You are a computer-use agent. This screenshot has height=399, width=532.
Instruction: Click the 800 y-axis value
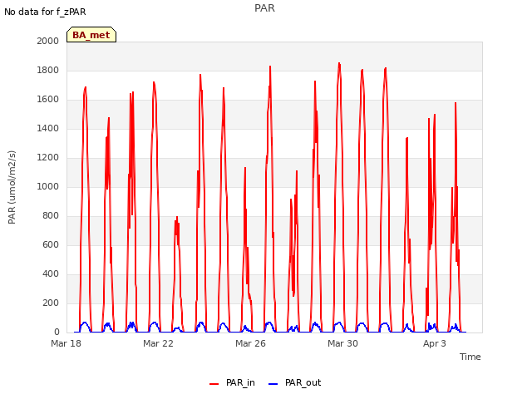click(51, 216)
